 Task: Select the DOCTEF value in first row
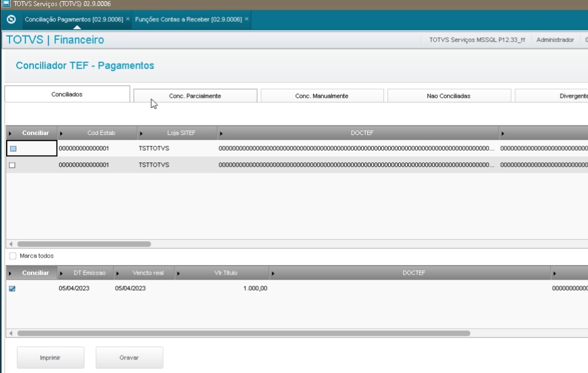click(x=358, y=149)
